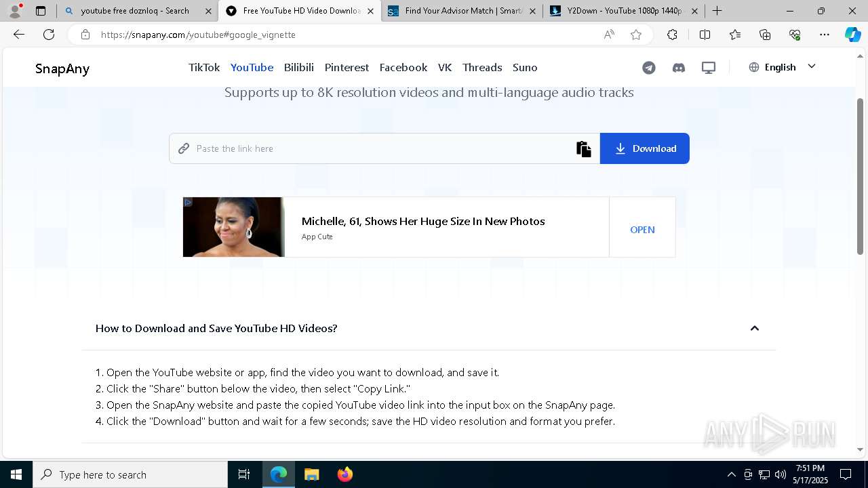
Task: Paste from clipboard icon in link box
Action: pyautogui.click(x=583, y=148)
